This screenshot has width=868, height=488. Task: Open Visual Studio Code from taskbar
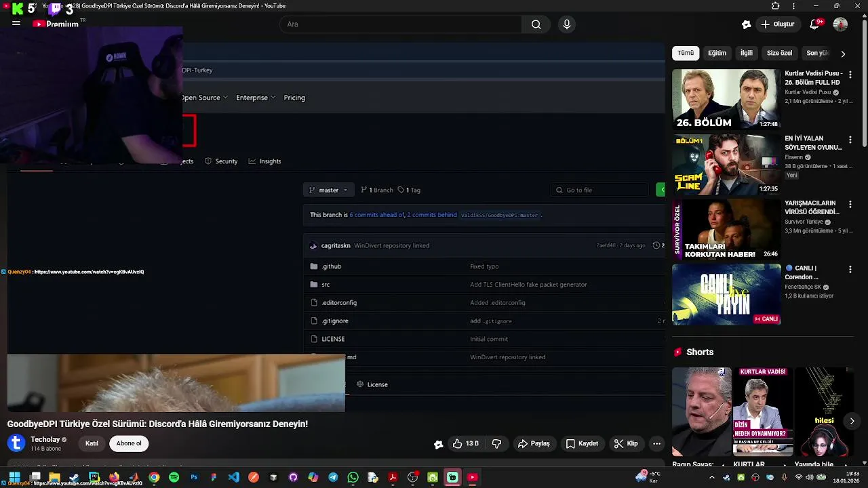[234, 477]
